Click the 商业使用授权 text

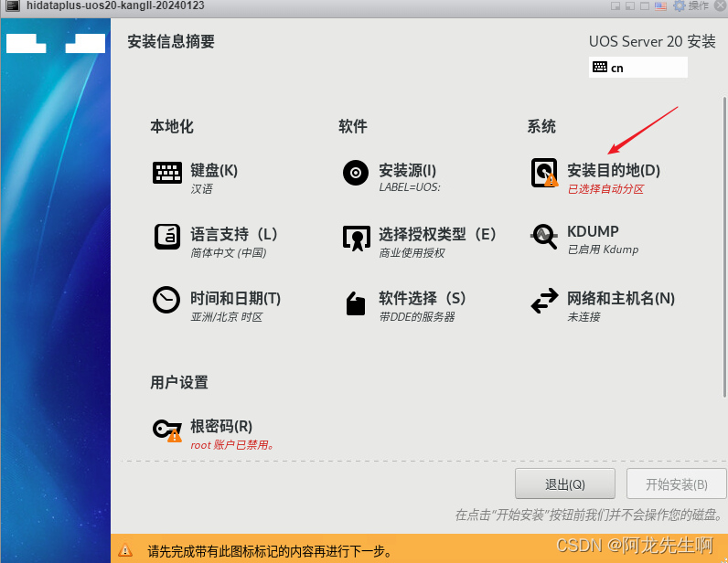[412, 252]
